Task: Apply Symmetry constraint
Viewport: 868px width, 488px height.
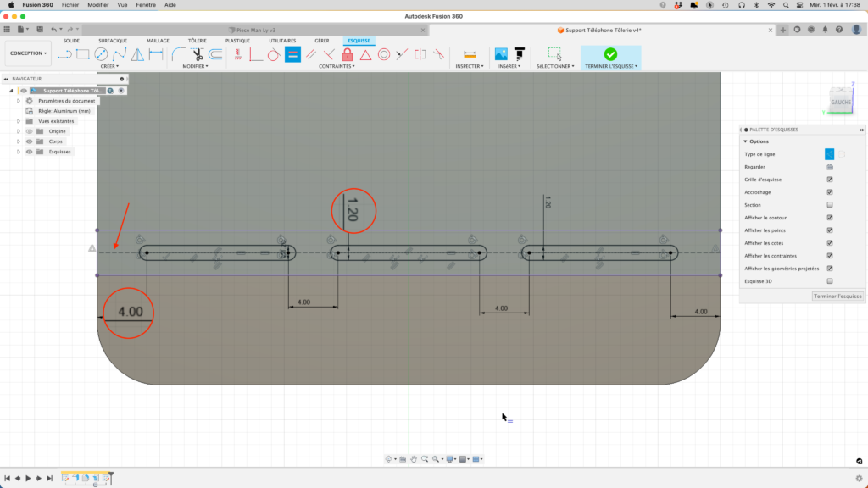Action: (x=420, y=54)
